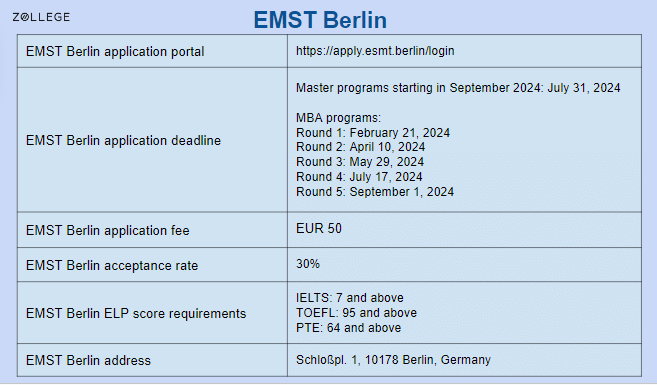657x385 pixels.
Task: Click the MBA programs heading text
Action: tap(338, 118)
